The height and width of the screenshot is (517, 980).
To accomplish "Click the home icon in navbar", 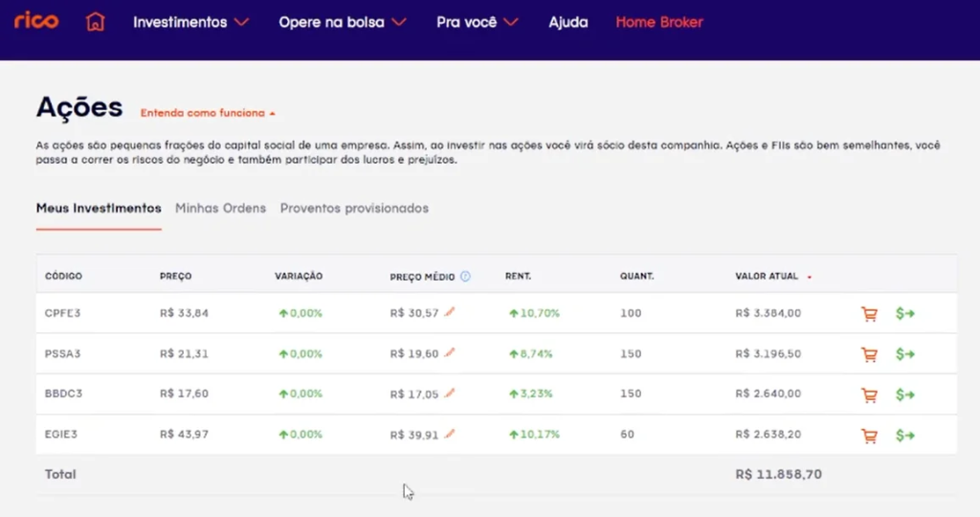I will point(95,21).
